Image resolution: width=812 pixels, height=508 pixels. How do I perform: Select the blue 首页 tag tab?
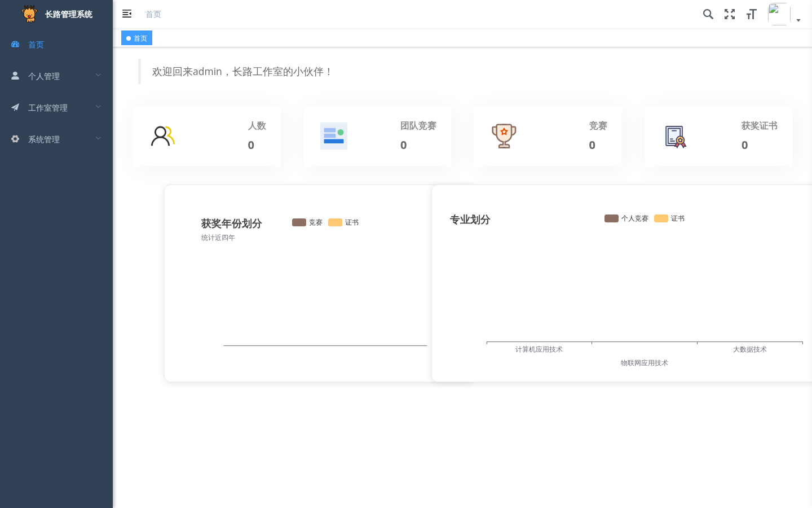(136, 38)
